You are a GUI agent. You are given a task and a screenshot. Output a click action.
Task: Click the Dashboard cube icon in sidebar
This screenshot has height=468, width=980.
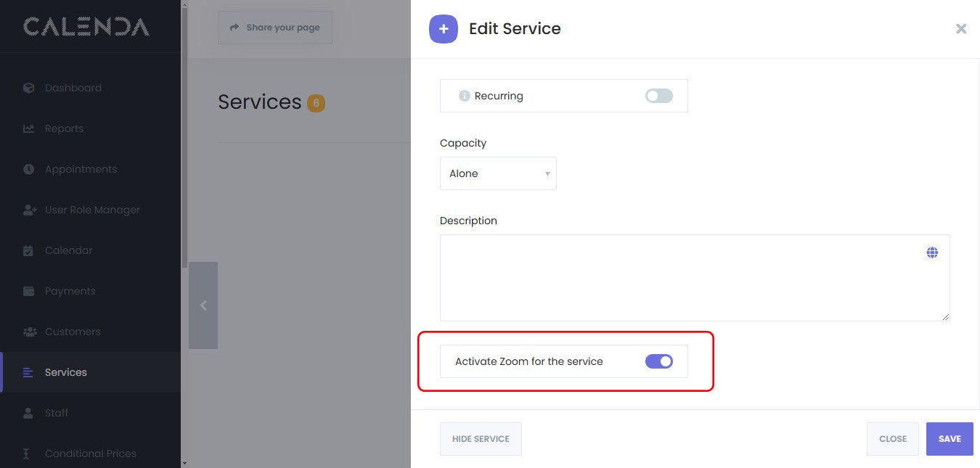pyautogui.click(x=29, y=88)
